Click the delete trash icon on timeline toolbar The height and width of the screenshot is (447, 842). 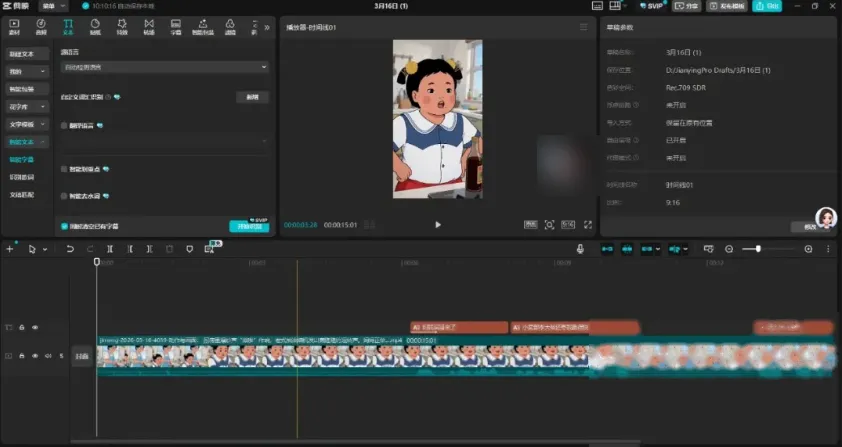point(169,249)
